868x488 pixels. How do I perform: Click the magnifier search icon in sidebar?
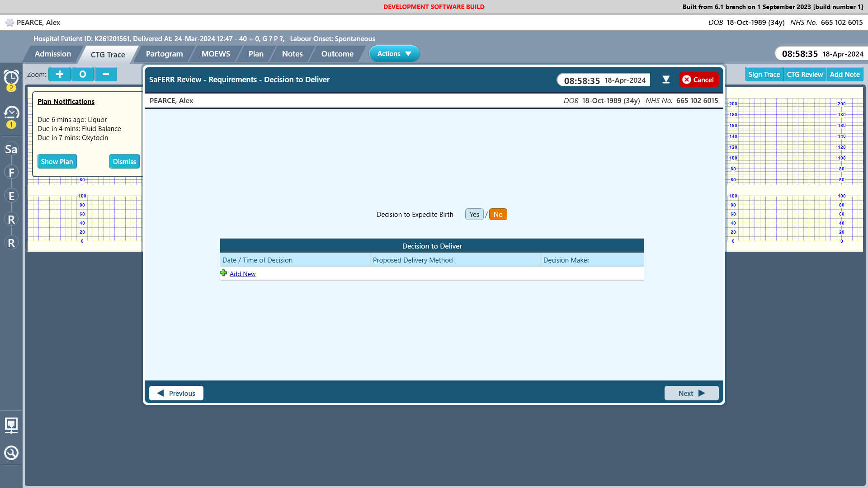pos(11,453)
